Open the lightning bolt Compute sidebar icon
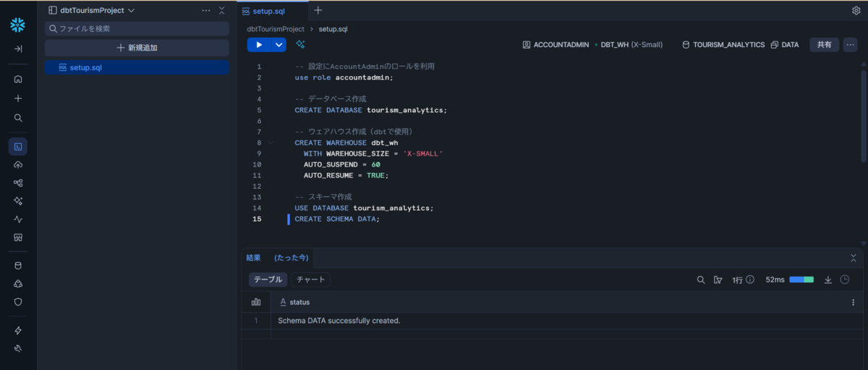Screen dimensions: 868x370 click(x=18, y=330)
